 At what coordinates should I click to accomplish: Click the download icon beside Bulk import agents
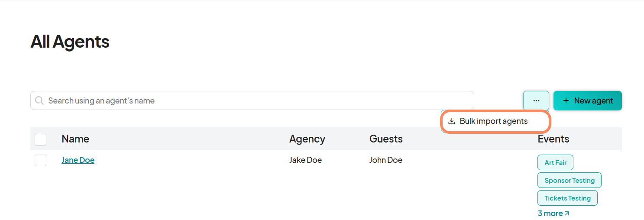click(452, 121)
